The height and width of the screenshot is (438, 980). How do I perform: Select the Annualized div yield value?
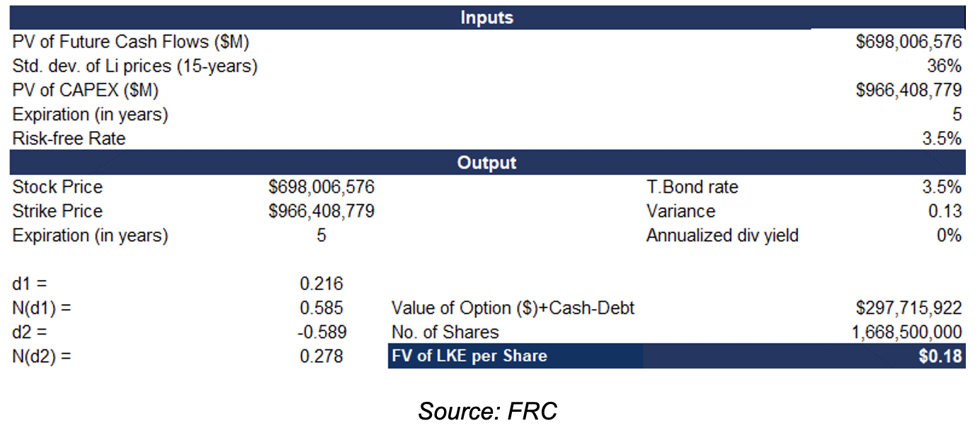[x=949, y=235]
